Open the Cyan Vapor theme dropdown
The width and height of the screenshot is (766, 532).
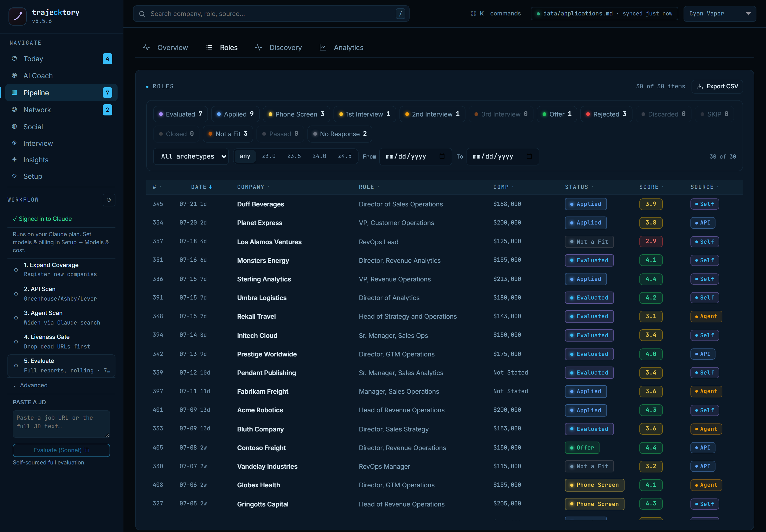(x=719, y=13)
